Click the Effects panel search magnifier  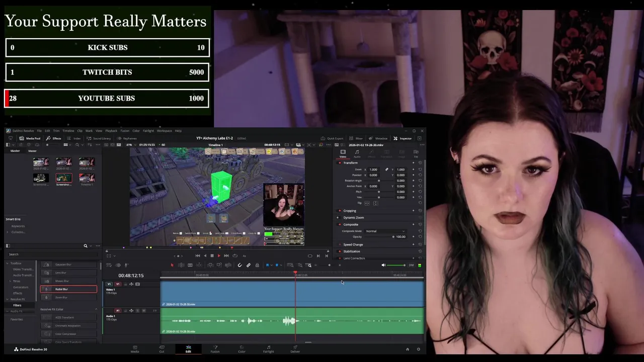click(x=86, y=246)
